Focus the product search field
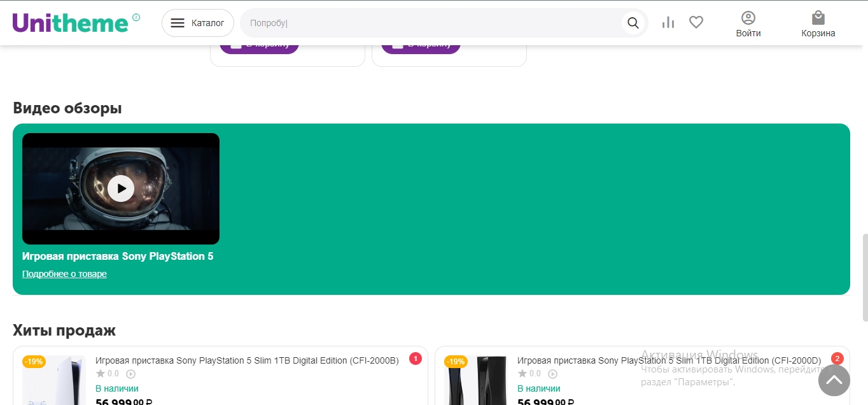 coord(433,23)
